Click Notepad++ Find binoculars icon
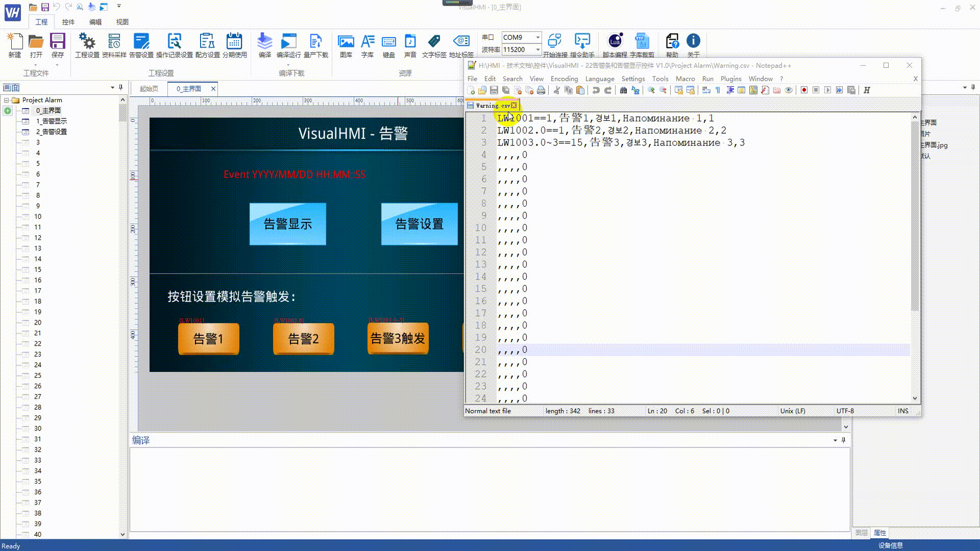 coord(623,90)
